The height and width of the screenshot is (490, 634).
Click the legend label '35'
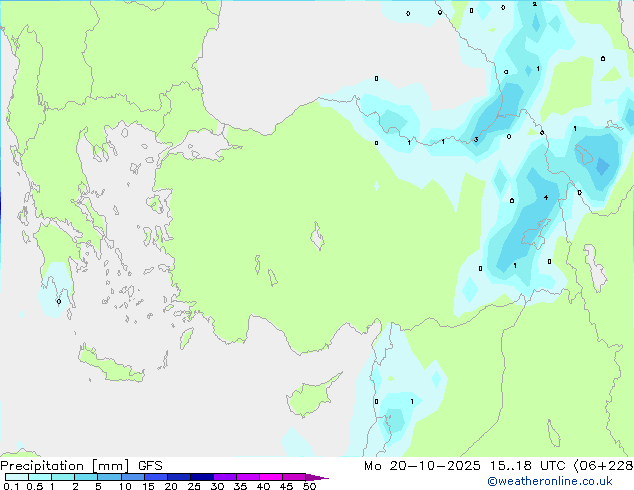pyautogui.click(x=240, y=486)
